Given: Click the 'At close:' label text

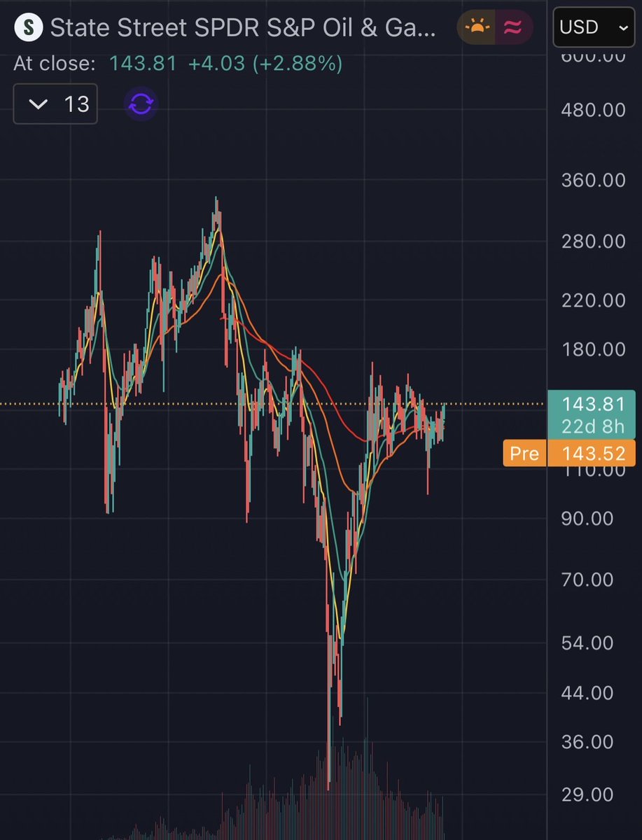Looking at the screenshot, I should coord(54,64).
